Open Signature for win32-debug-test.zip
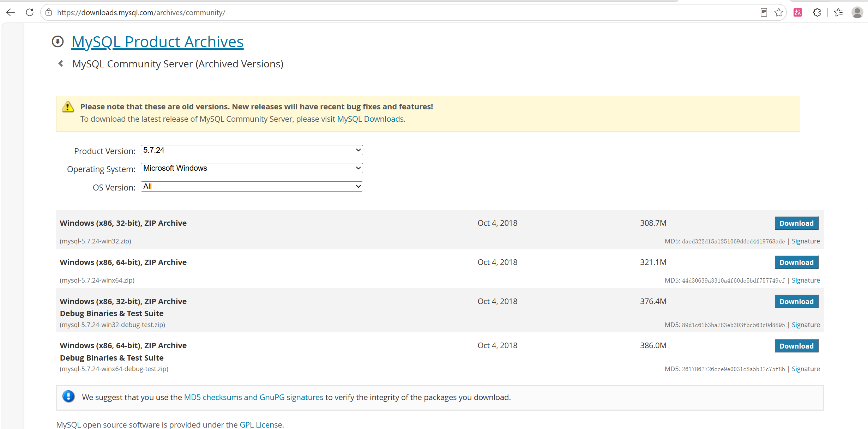 pos(806,325)
